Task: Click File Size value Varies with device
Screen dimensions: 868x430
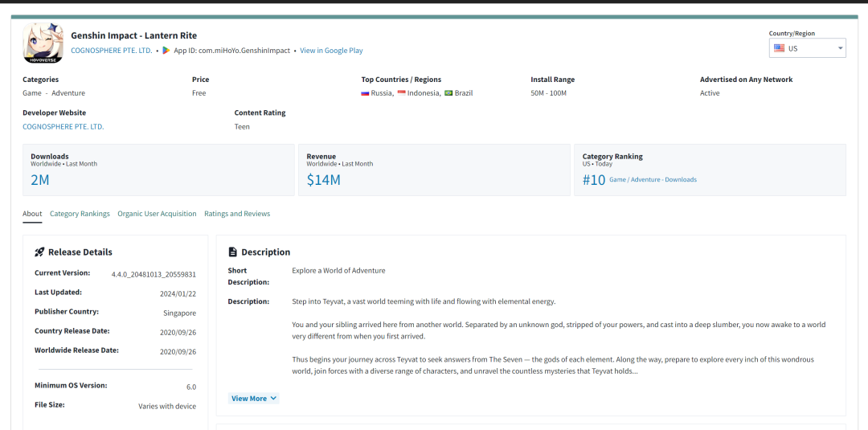Action: (x=167, y=406)
